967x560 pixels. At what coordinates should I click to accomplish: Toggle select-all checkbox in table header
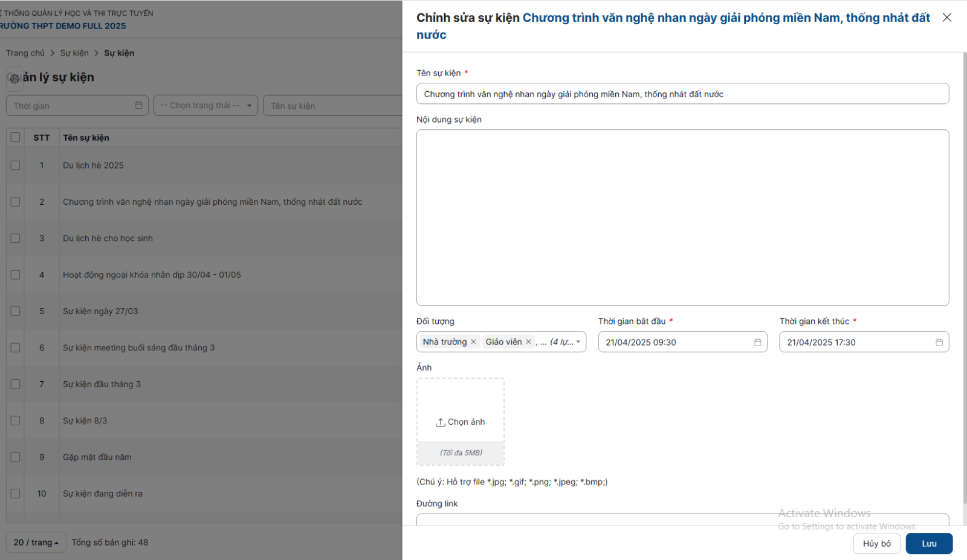[x=16, y=138]
